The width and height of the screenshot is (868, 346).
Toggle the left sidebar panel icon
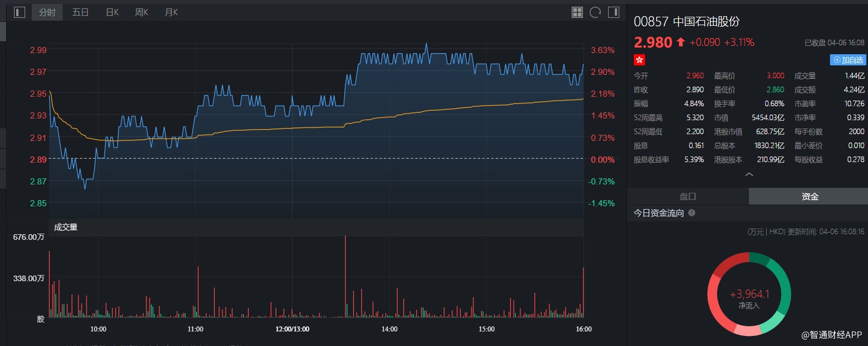[20, 12]
